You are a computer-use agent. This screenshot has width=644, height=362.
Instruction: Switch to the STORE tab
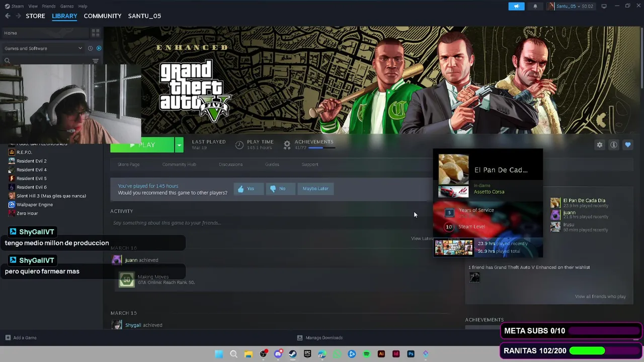[35, 16]
